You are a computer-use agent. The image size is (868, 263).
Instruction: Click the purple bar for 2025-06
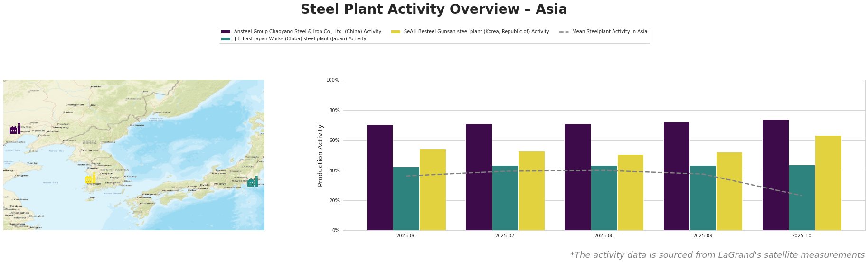(x=380, y=178)
